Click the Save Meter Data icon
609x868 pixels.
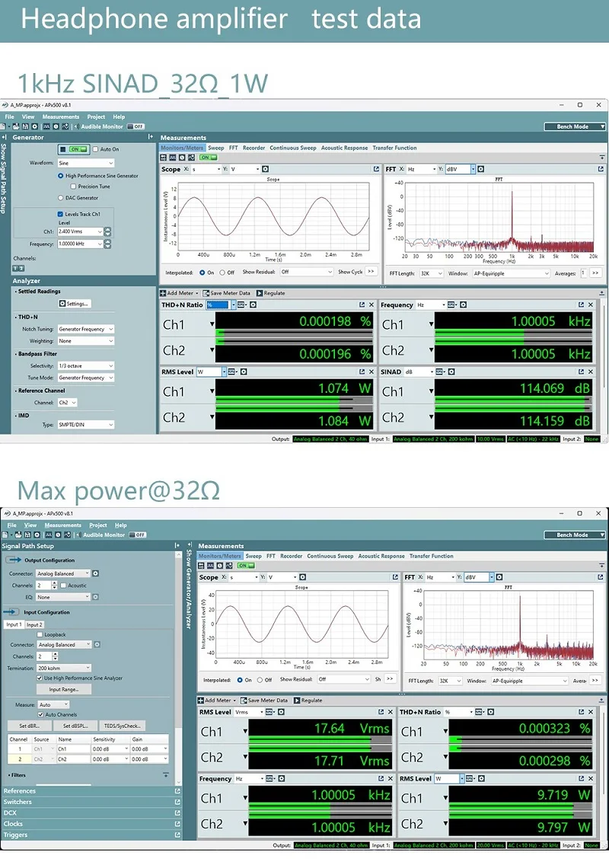click(206, 292)
